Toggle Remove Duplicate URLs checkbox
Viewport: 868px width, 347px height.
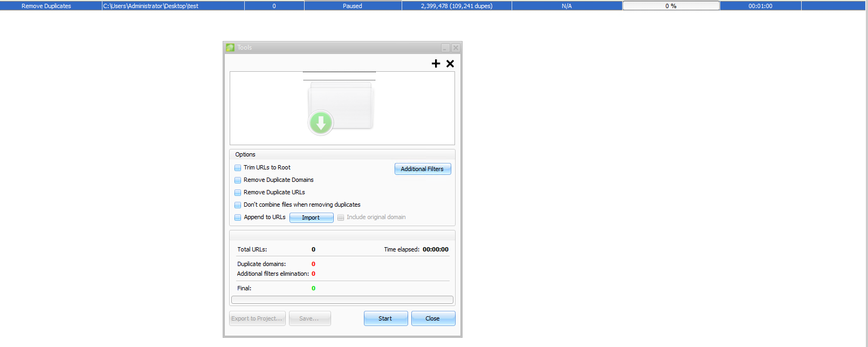click(238, 193)
